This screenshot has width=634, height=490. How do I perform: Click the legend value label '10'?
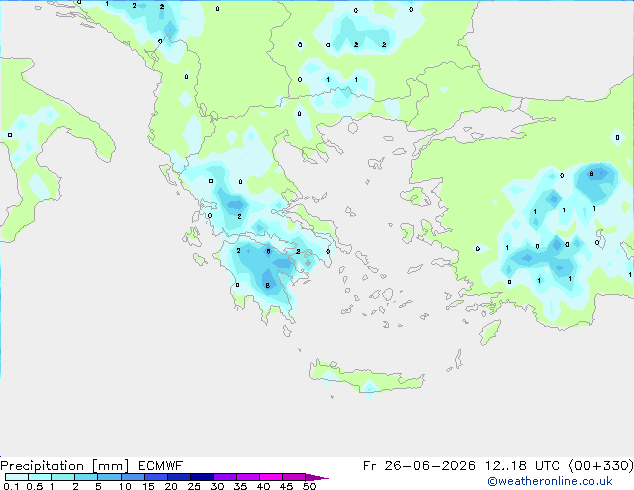tap(125, 486)
